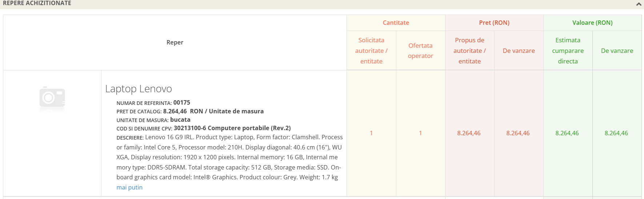The height and width of the screenshot is (199, 644).
Task: Click the red De vanzare price 8.264,46
Action: coord(518,133)
